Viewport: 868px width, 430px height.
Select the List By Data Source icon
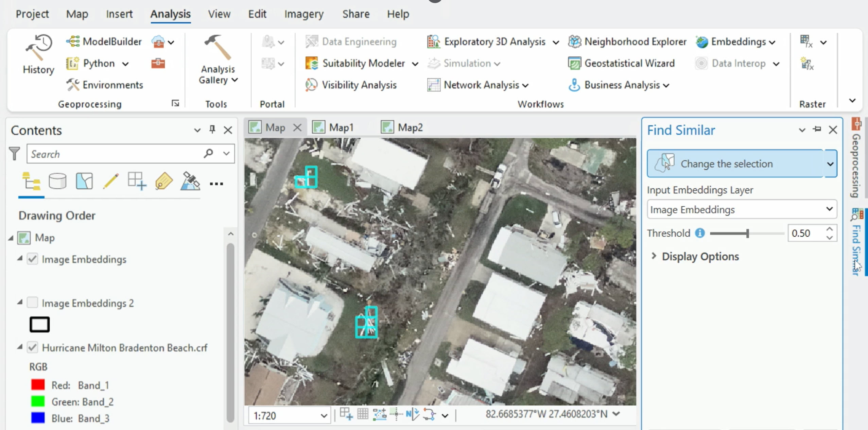(x=57, y=181)
